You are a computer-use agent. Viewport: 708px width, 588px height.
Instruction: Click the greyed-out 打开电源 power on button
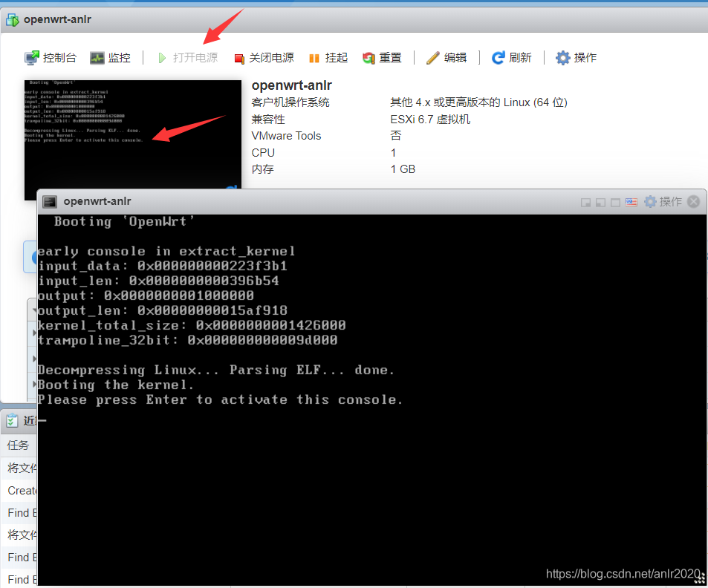coord(188,58)
